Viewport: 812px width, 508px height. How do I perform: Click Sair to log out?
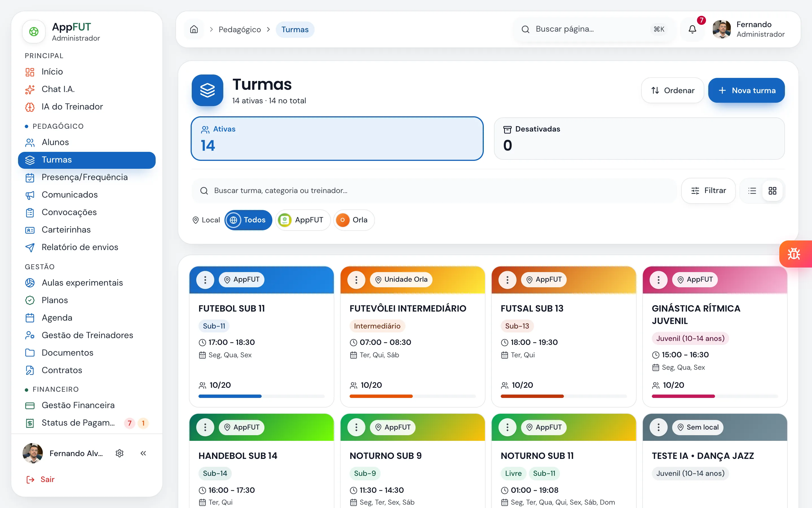pyautogui.click(x=40, y=479)
